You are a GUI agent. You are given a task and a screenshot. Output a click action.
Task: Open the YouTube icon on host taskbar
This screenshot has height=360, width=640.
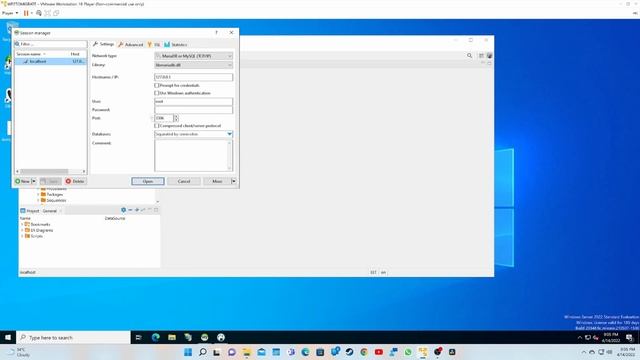tap(379, 352)
